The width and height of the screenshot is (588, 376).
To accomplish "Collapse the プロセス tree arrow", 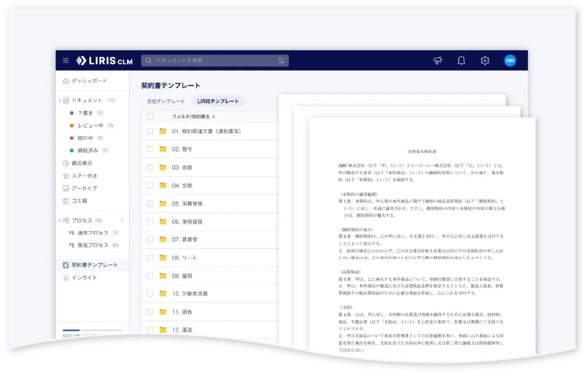I will [x=60, y=220].
